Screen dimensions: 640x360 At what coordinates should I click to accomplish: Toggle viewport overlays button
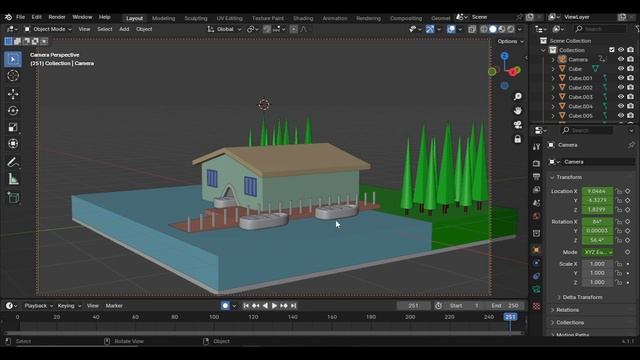click(x=451, y=29)
